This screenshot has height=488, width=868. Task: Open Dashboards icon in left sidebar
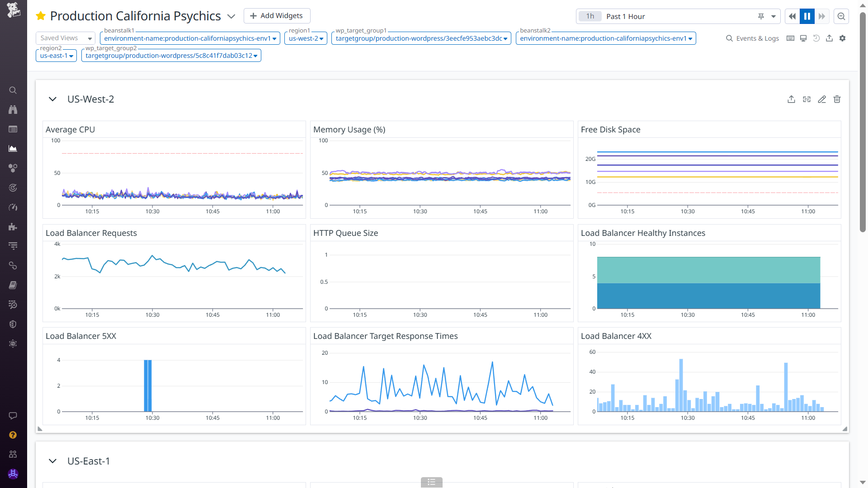[x=13, y=149]
